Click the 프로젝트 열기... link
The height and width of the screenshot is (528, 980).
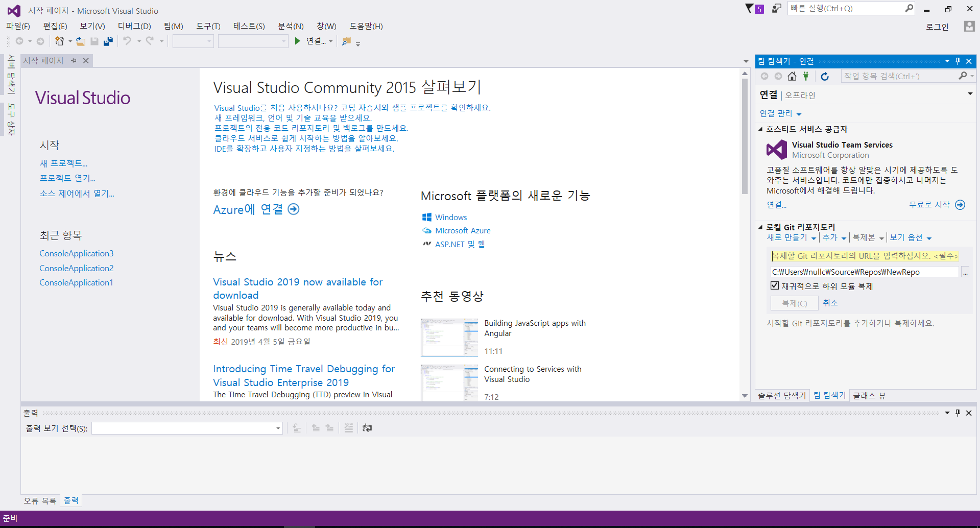[x=67, y=178]
